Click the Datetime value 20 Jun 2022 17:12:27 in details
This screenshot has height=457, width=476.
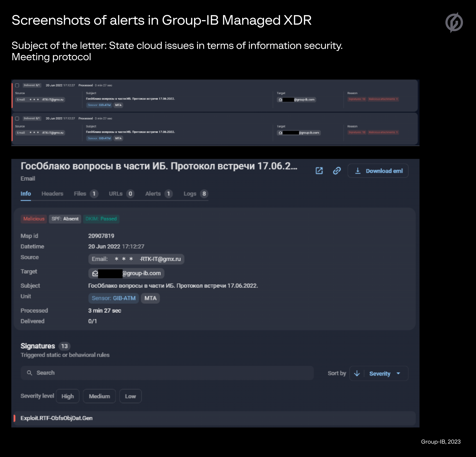click(116, 247)
